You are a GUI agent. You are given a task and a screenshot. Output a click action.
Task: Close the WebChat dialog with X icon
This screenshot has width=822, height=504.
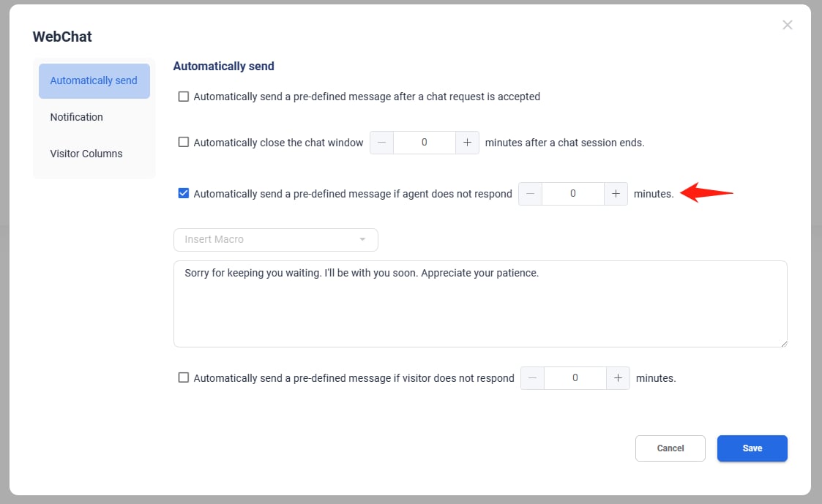point(788,25)
